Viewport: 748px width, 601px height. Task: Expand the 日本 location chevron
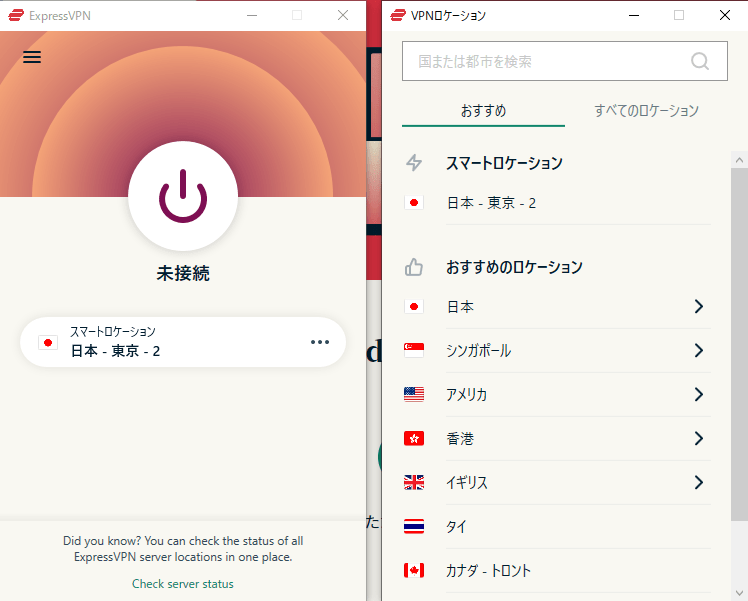(x=699, y=306)
